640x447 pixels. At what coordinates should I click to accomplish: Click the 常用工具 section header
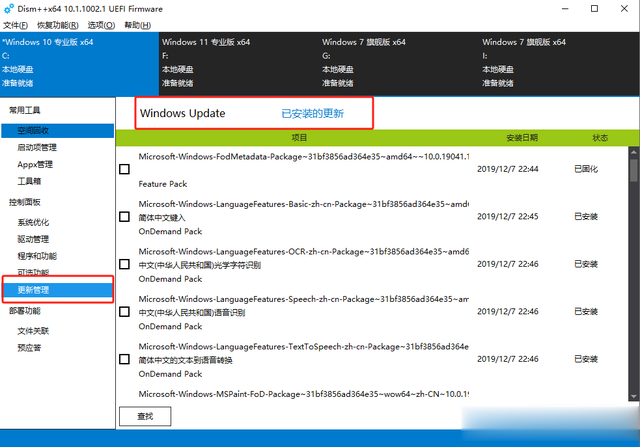pos(24,110)
